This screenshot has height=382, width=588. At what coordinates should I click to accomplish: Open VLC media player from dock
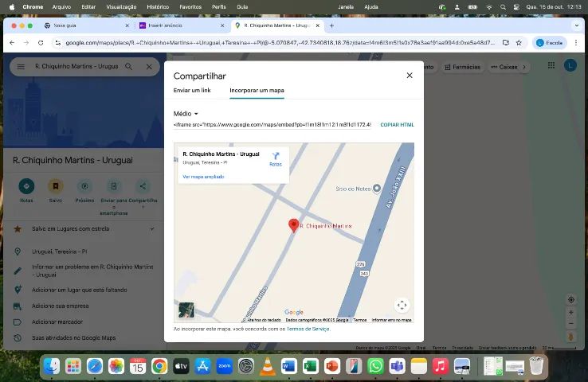(268, 366)
